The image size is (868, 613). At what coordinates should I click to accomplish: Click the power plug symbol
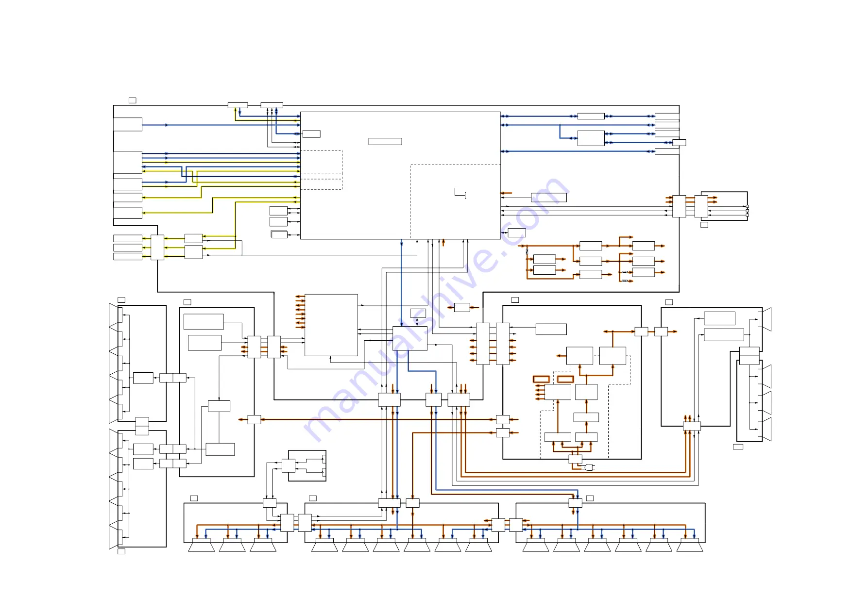(590, 468)
